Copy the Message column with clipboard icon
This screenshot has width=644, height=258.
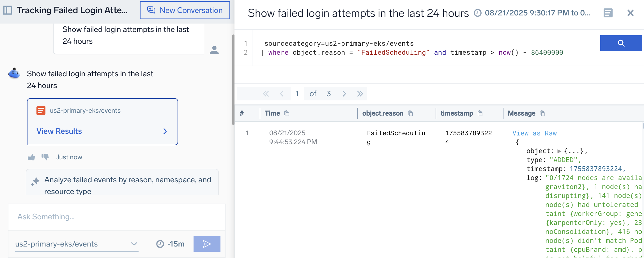pos(542,113)
